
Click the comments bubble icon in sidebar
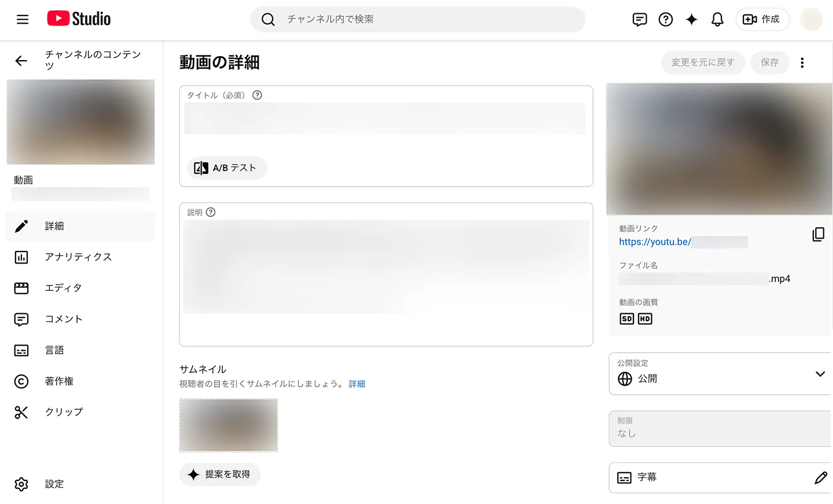(21, 319)
